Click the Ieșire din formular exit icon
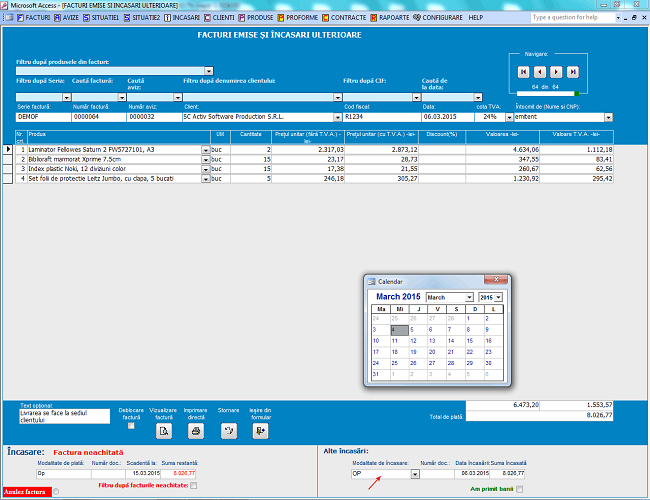 coord(260,431)
